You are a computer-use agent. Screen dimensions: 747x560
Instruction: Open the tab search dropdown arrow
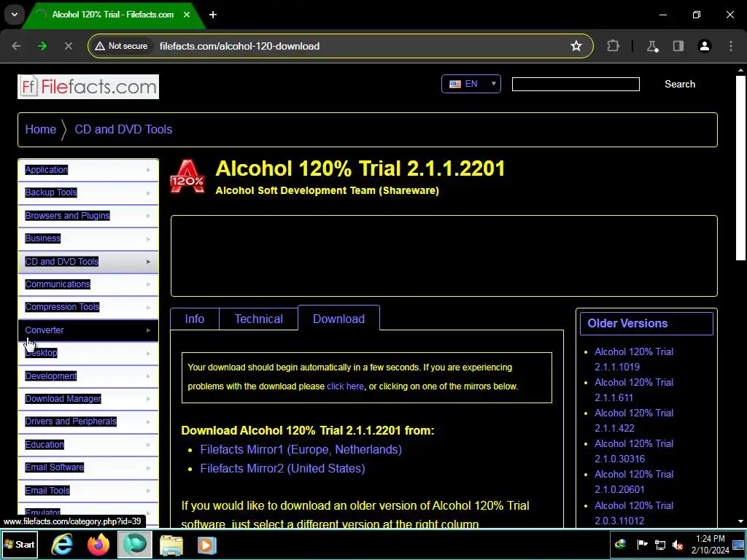click(x=15, y=15)
